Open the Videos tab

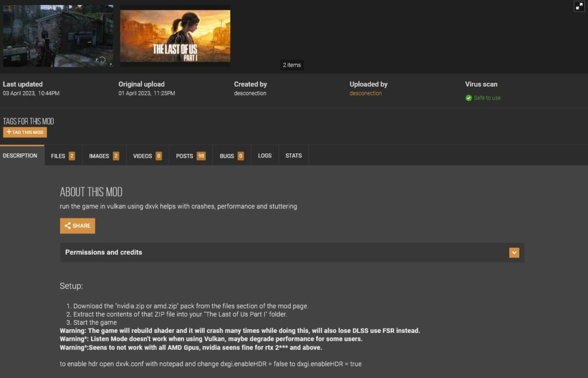click(147, 156)
